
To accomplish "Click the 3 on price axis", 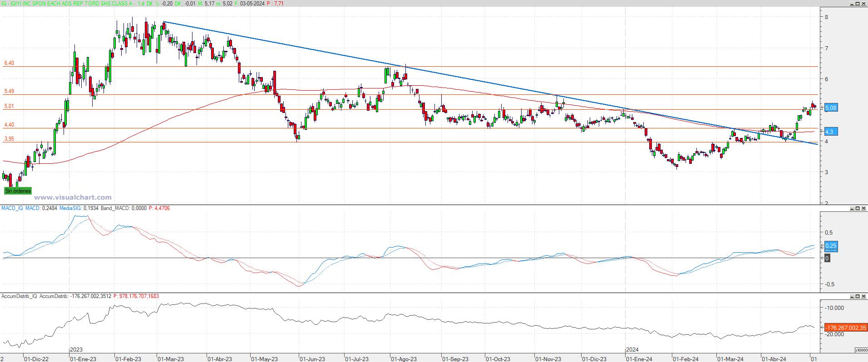I will 827,172.
